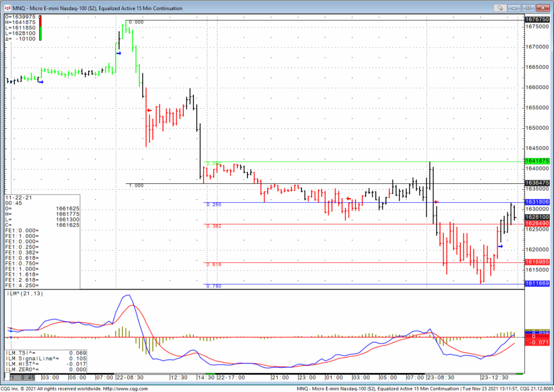This screenshot has width=554, height=392.
Task: Click the blue buy arrow below the 16750 peak
Action: 119,54
